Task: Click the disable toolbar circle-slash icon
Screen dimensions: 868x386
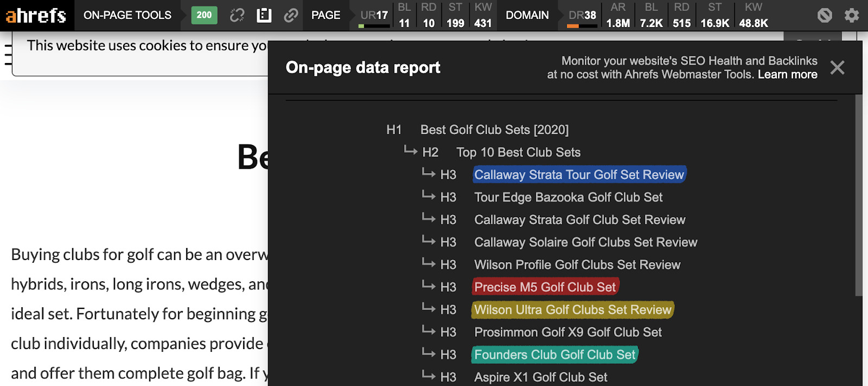Action: pos(825,15)
